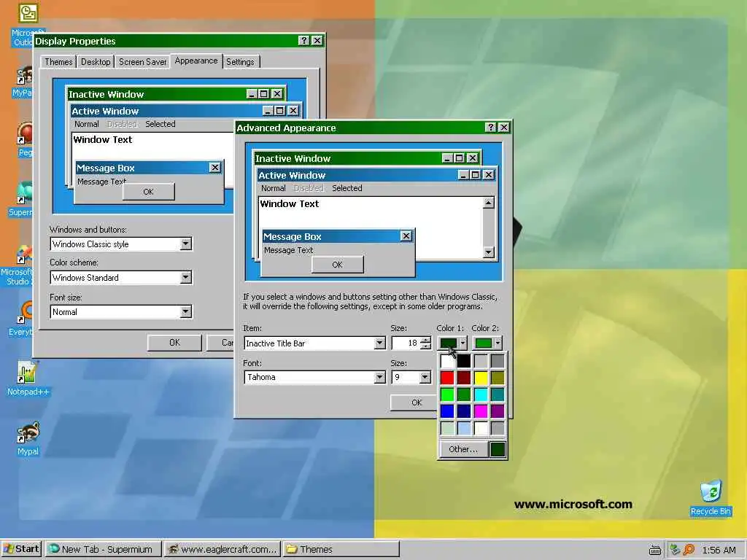
Task: Click the help button on the Advanced Appearance title bar
Action: pyautogui.click(x=490, y=127)
